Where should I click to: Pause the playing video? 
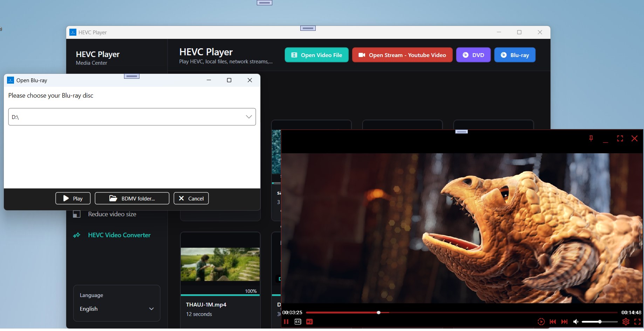286,322
